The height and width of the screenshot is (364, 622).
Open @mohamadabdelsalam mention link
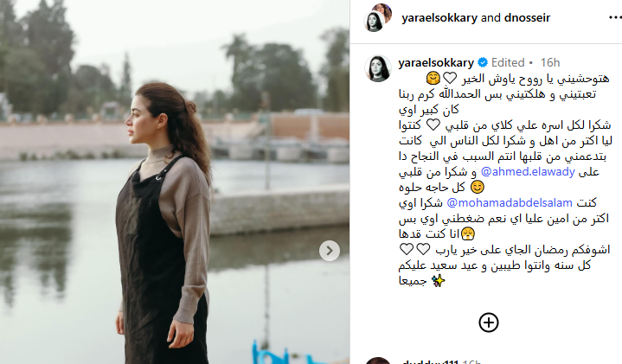(510, 202)
